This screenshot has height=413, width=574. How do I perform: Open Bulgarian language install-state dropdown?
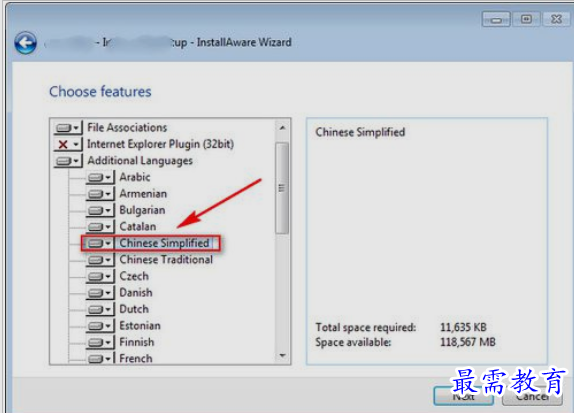pyautogui.click(x=100, y=211)
